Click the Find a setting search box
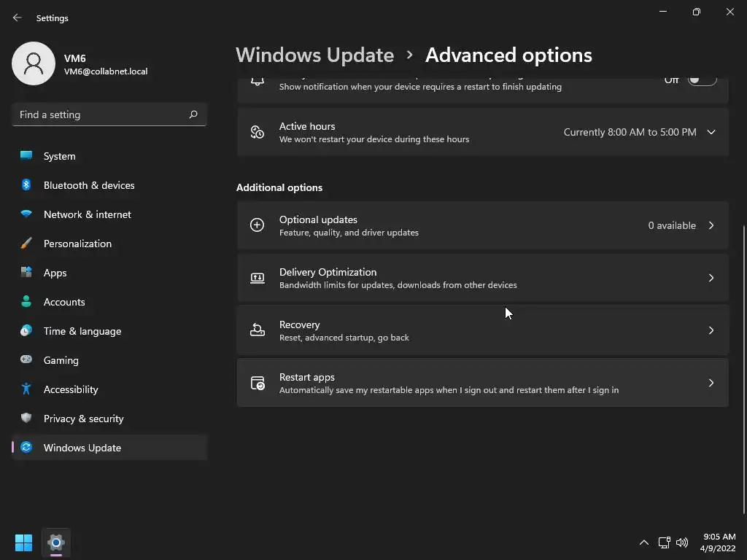The width and height of the screenshot is (747, 560). [x=102, y=114]
